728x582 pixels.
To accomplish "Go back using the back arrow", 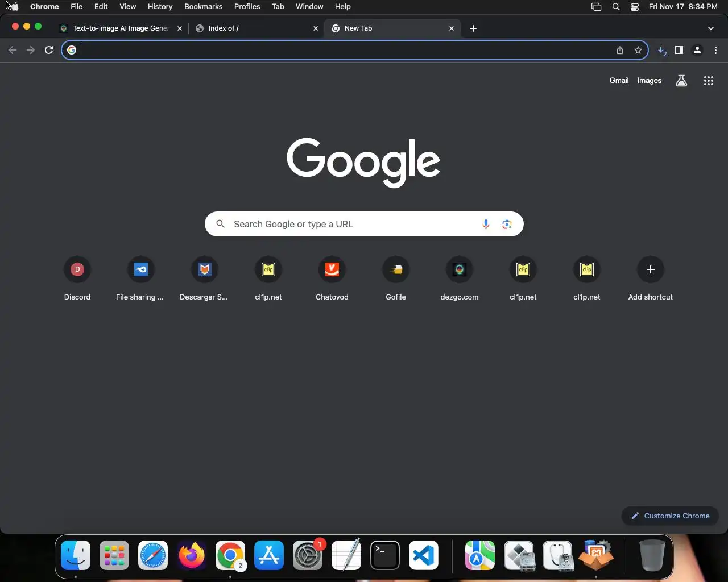I will tap(13, 50).
